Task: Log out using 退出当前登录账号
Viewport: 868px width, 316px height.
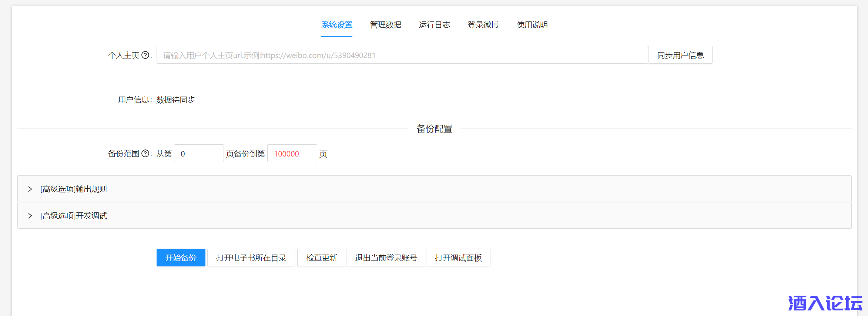Action: [x=386, y=258]
